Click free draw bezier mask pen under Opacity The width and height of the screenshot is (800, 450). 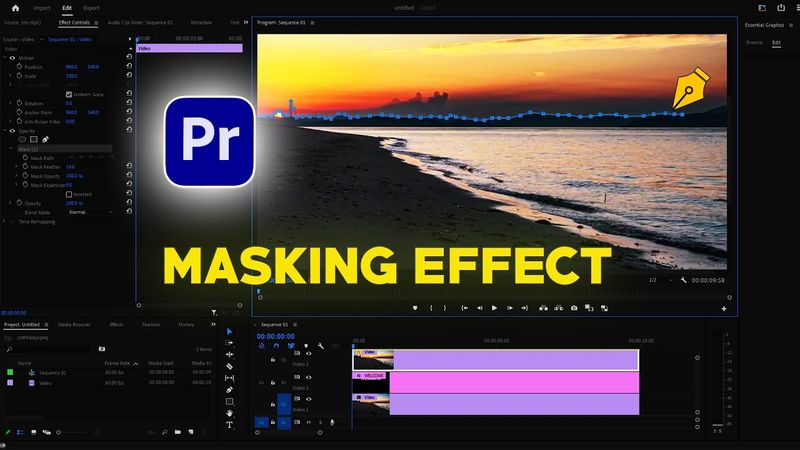45,139
